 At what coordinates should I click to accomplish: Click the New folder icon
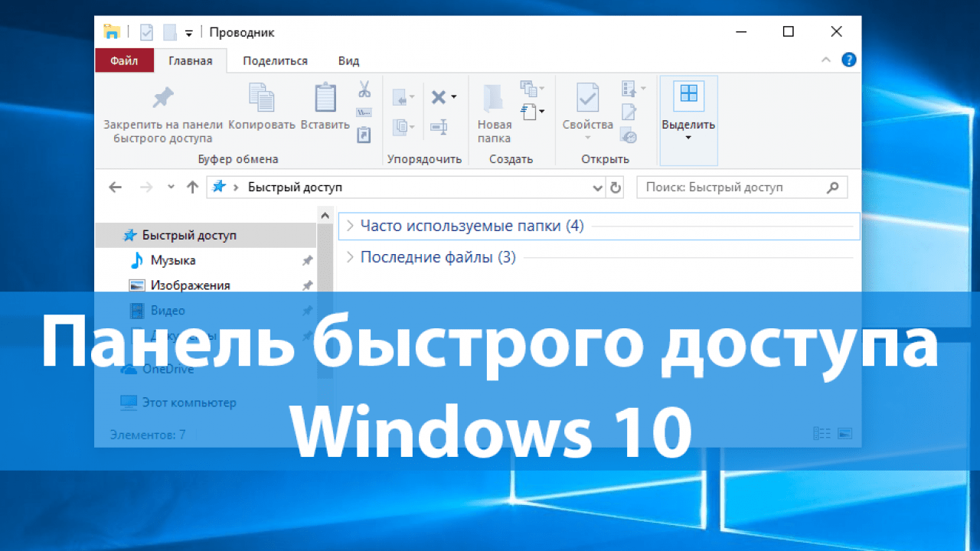(x=494, y=98)
